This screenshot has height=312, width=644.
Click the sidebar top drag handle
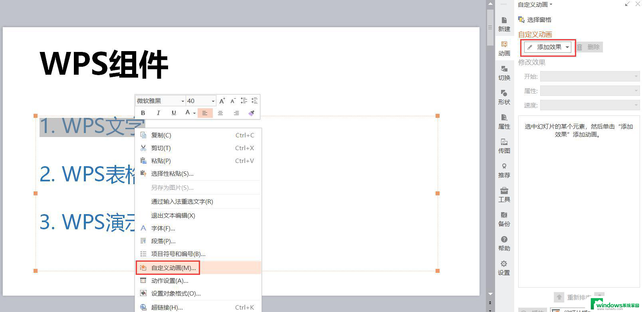click(x=504, y=4)
